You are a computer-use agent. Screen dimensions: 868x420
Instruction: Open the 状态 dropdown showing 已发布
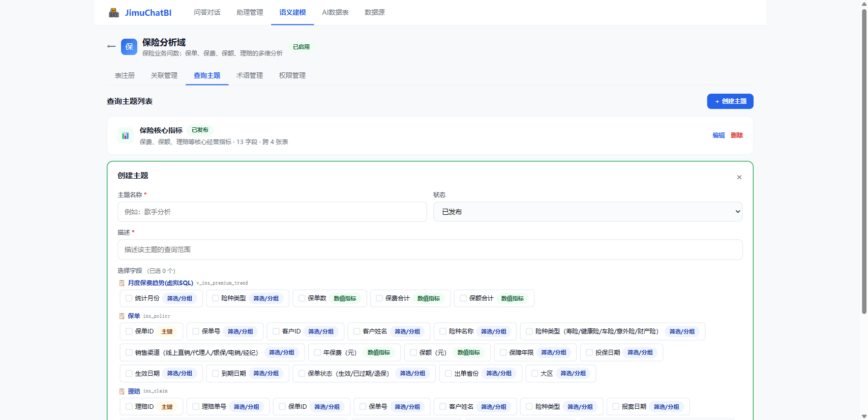588,212
